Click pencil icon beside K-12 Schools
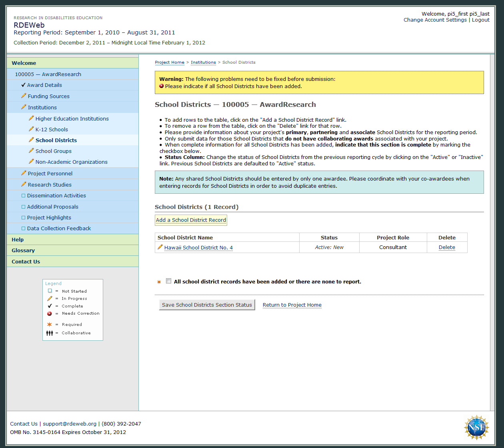 pyautogui.click(x=31, y=129)
